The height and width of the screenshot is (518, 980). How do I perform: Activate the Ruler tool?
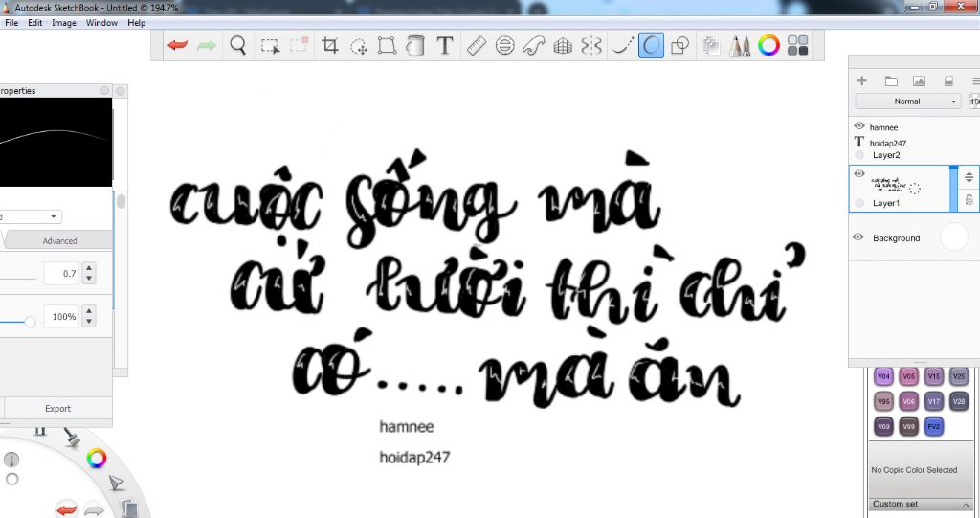click(x=477, y=45)
